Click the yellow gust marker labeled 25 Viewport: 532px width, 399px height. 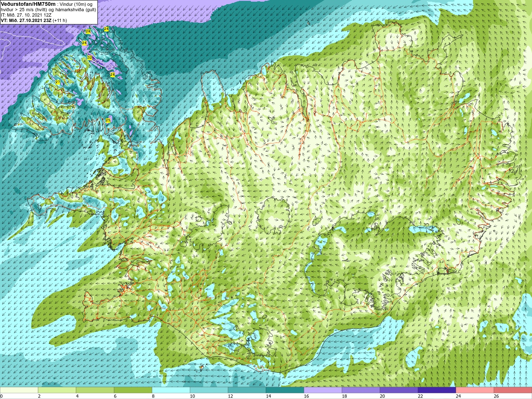coord(108,120)
